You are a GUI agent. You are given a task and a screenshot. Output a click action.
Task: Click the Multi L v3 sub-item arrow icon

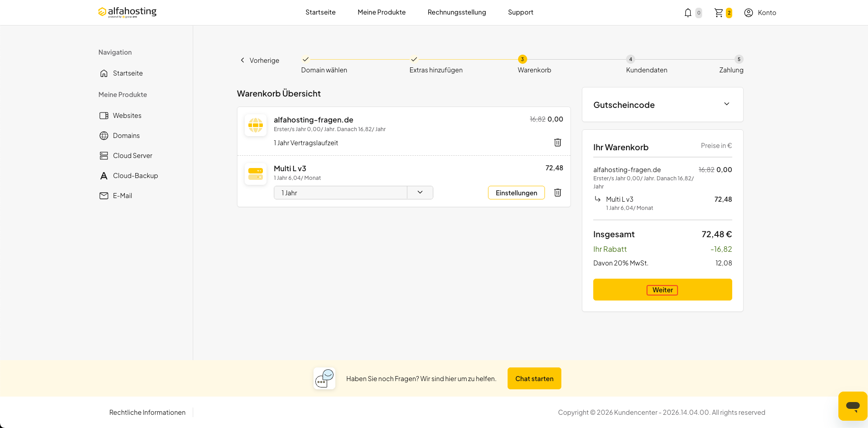[x=598, y=199]
